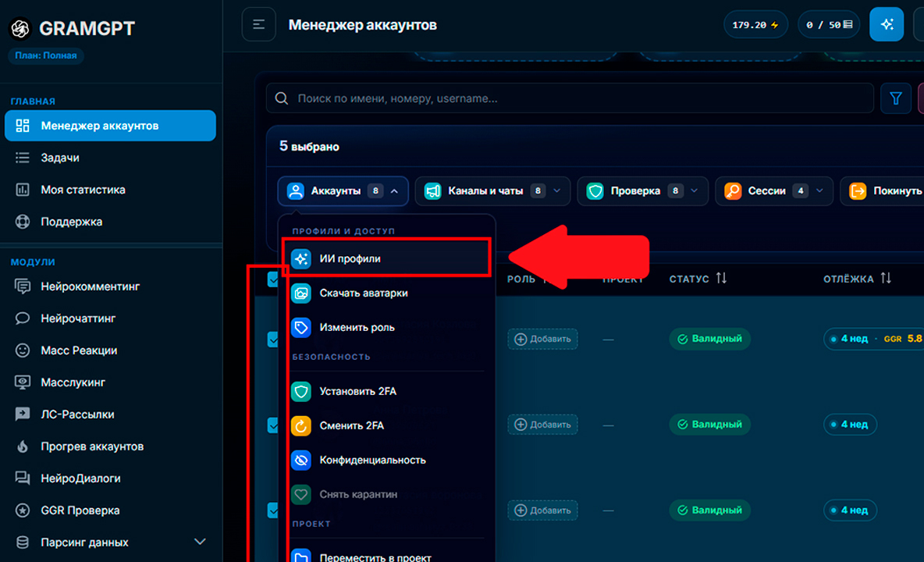Open the GGR Проверка module
The image size is (924, 562).
pyautogui.click(x=110, y=510)
